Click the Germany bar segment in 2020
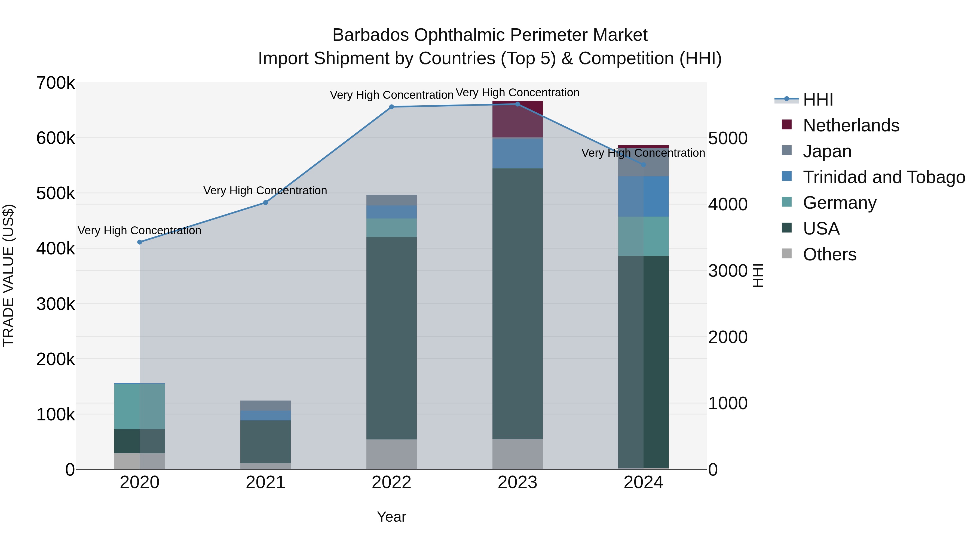The image size is (980, 551). [140, 407]
